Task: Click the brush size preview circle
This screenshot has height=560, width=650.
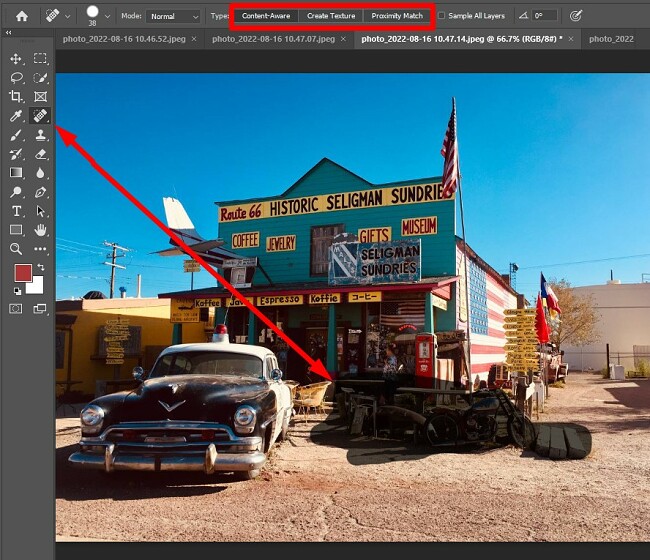Action: (x=92, y=12)
